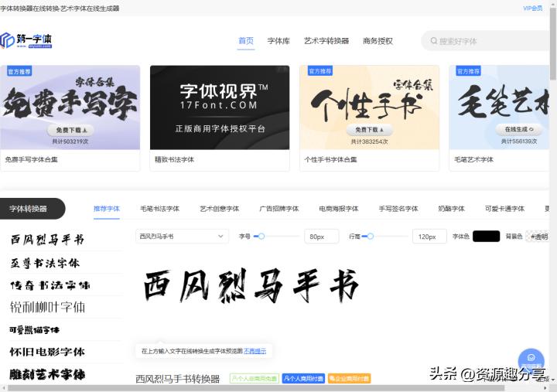557x392 pixels.
Task: Open the 毛笔艺术 banner thumbnail
Action: pyautogui.click(x=499, y=107)
